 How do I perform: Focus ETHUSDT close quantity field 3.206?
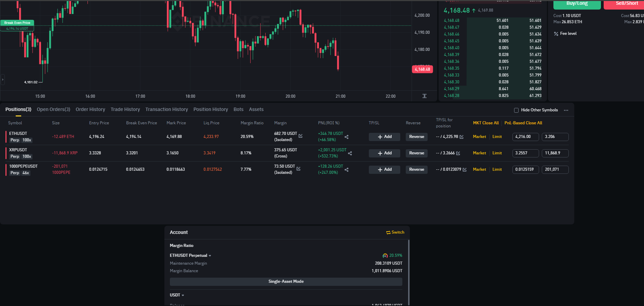coord(555,137)
